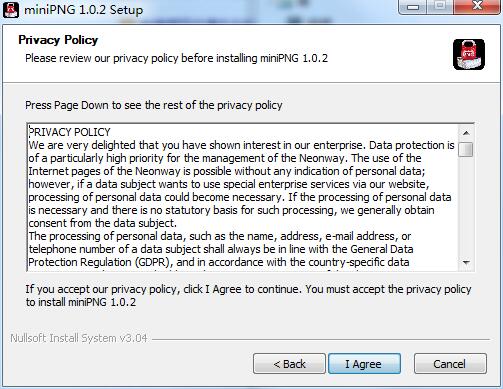Click the word GDPR in the policy text

point(154,262)
